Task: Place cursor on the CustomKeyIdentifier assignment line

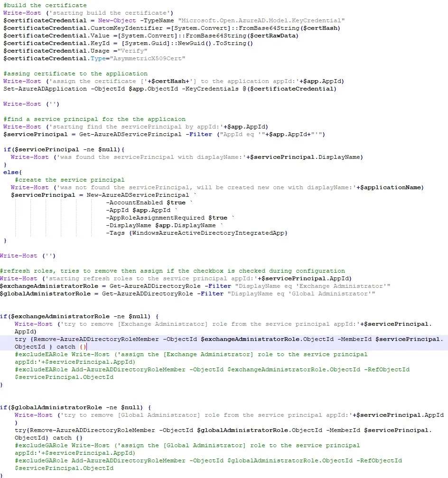Action: (172, 28)
